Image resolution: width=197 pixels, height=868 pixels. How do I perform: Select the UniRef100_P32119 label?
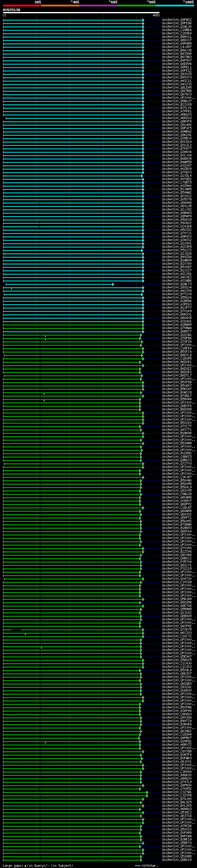[x=177, y=568]
